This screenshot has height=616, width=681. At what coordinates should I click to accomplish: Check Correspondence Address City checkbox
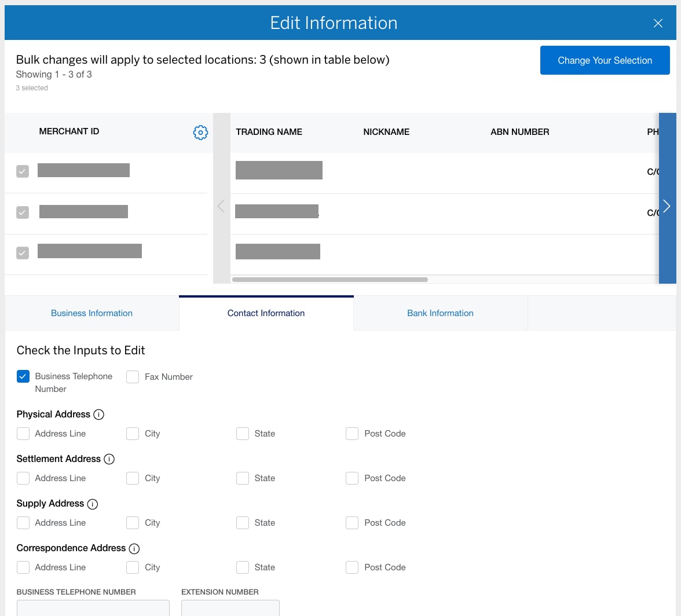[133, 567]
